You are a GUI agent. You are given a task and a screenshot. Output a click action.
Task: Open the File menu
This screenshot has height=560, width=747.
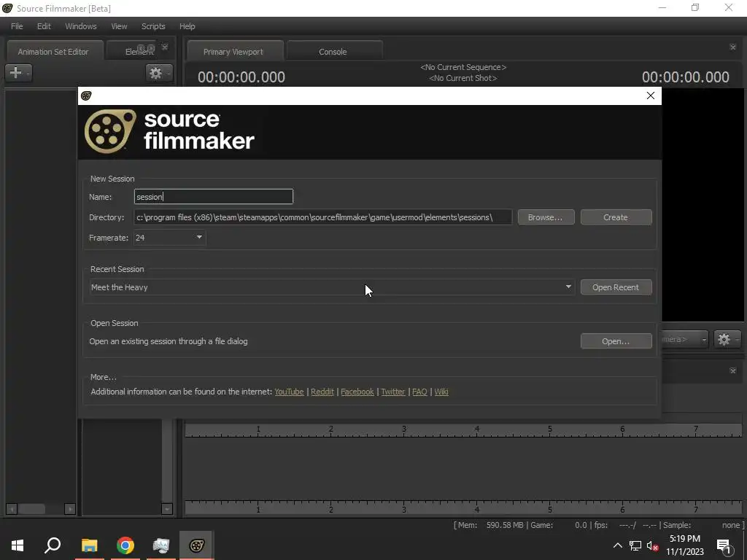(17, 26)
